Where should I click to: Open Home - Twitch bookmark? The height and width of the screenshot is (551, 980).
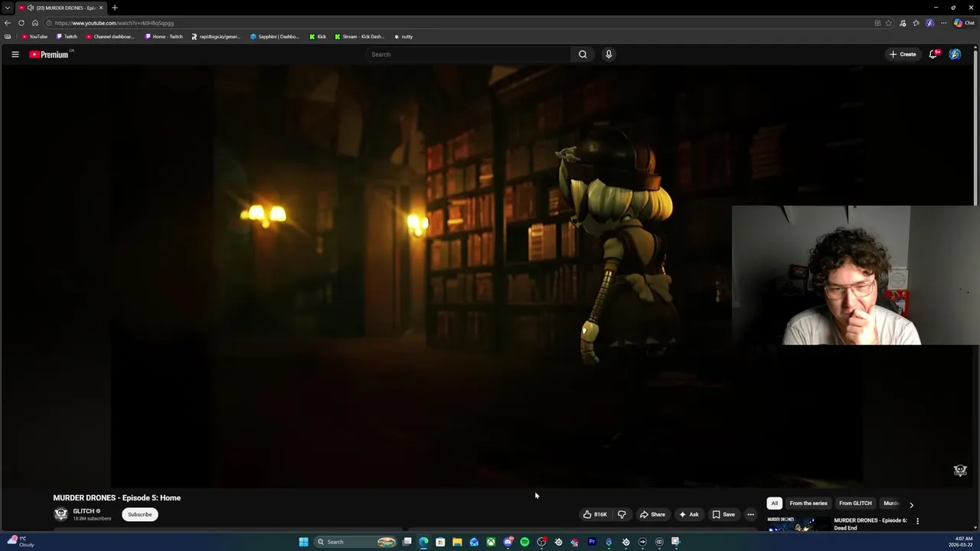click(164, 37)
